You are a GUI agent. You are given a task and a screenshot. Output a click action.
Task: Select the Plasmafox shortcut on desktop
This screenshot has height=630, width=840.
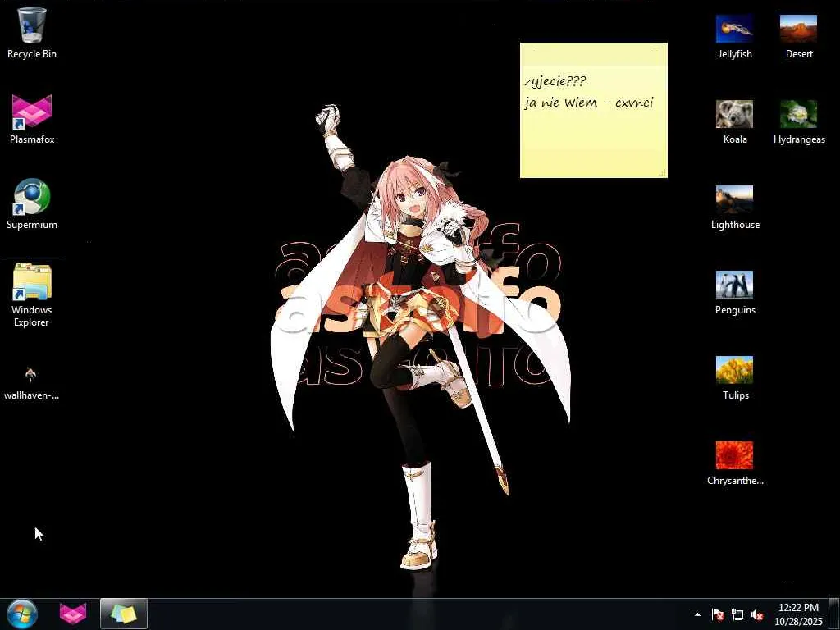(x=32, y=119)
